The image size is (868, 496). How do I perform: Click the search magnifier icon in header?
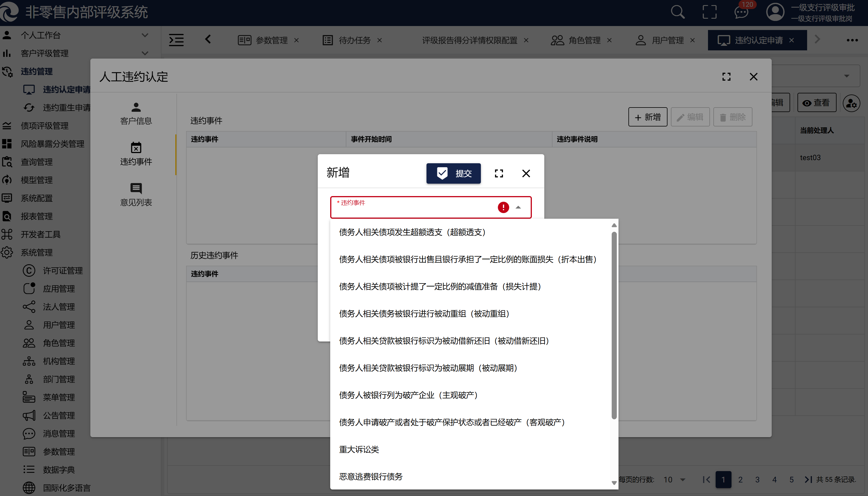click(x=677, y=12)
